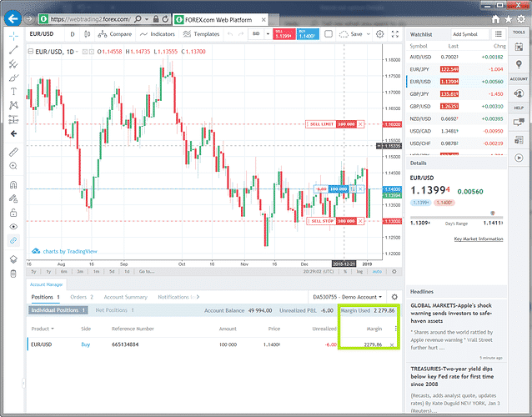
Task: Open chart settings gear in top toolbar
Action: coord(380,34)
